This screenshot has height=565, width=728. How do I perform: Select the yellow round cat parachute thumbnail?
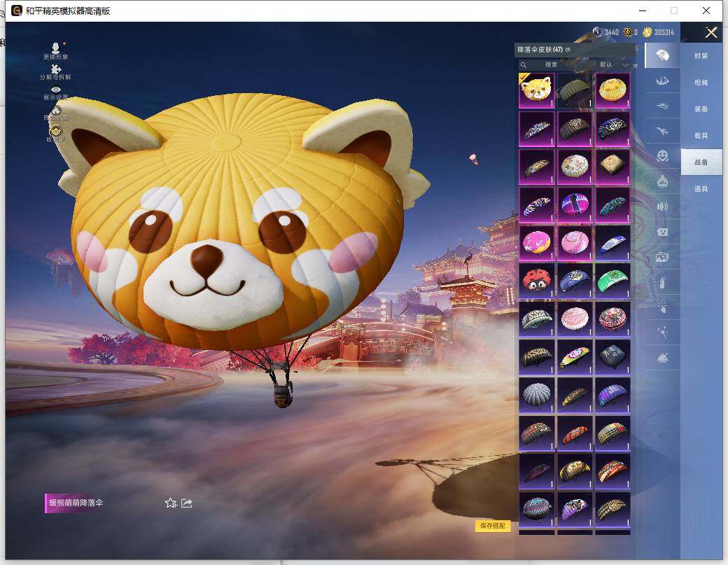pos(613,90)
